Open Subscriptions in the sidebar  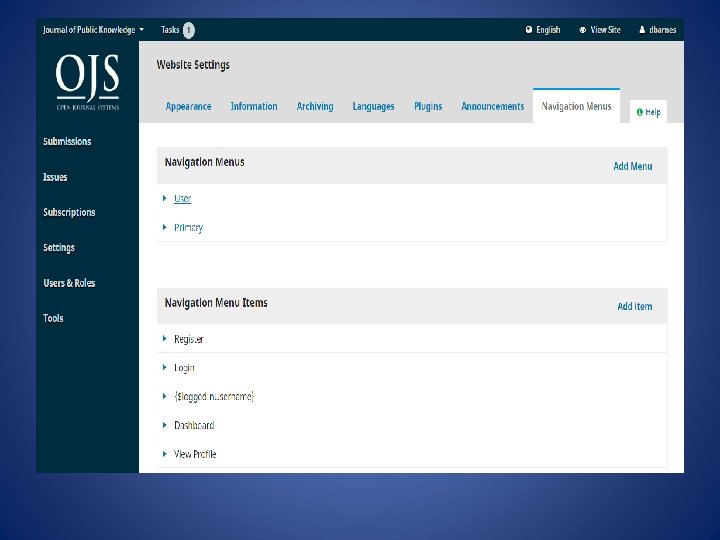[69, 212]
